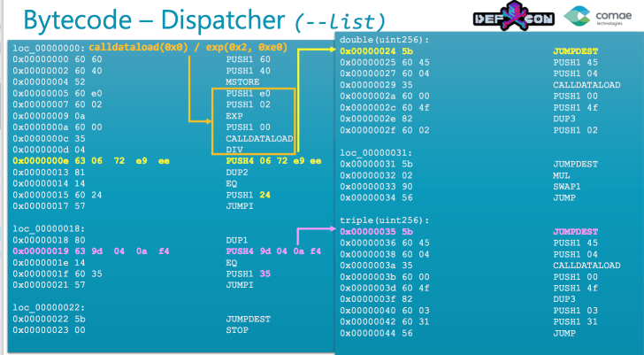This screenshot has height=355, width=644.
Task: Select the DIV opcode
Action: point(234,150)
